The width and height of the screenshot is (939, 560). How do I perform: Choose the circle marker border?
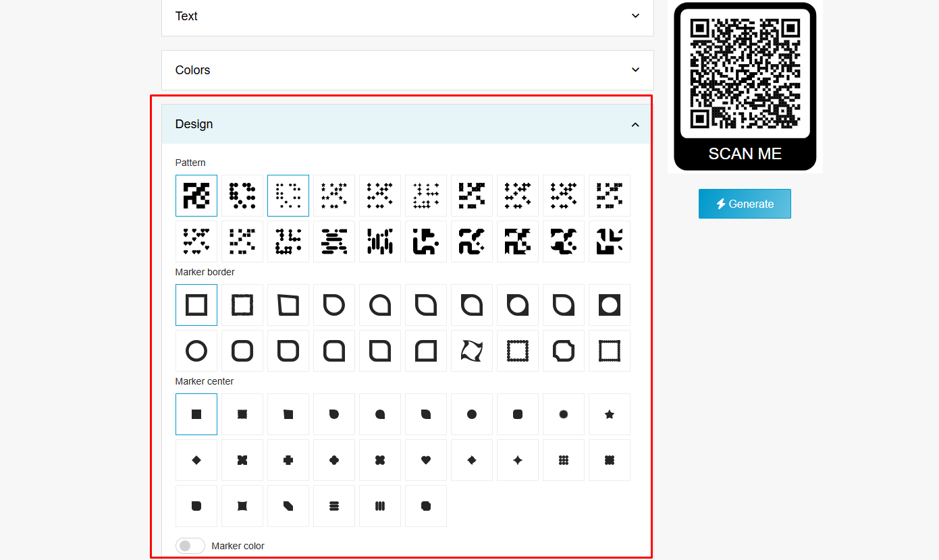(196, 351)
